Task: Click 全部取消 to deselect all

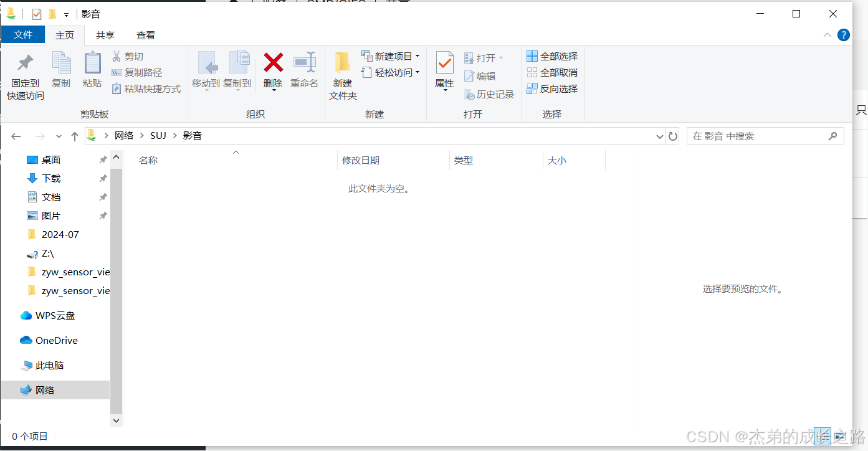Action: (552, 73)
